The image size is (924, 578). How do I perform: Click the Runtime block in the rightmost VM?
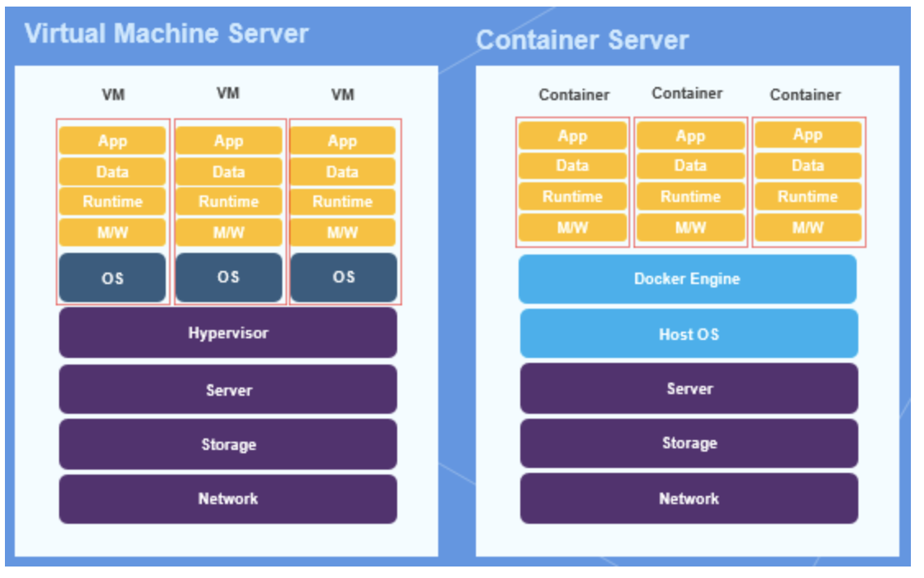[x=342, y=202]
